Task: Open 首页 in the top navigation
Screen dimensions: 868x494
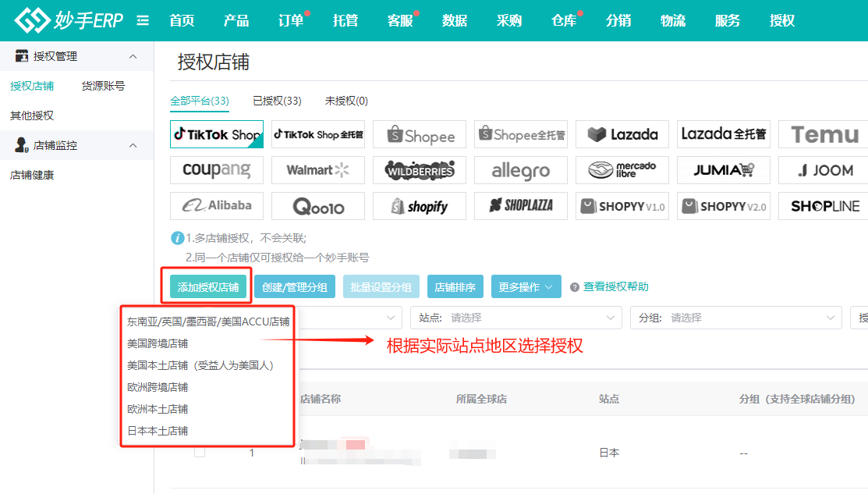Action: click(182, 20)
